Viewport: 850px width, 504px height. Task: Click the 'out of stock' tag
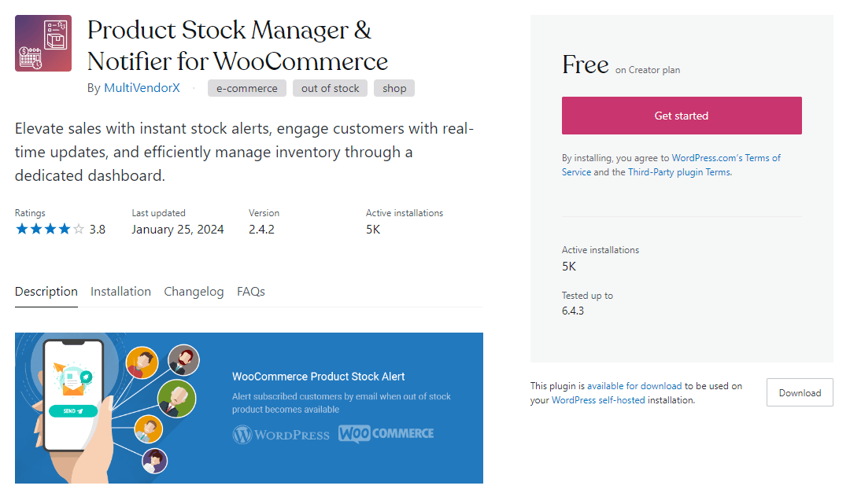point(330,88)
